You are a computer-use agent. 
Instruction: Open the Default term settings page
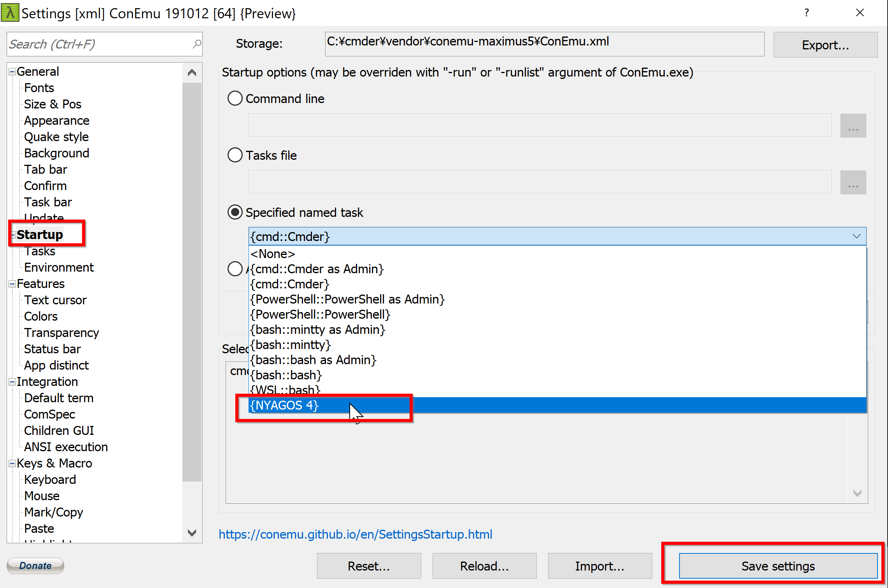[59, 398]
